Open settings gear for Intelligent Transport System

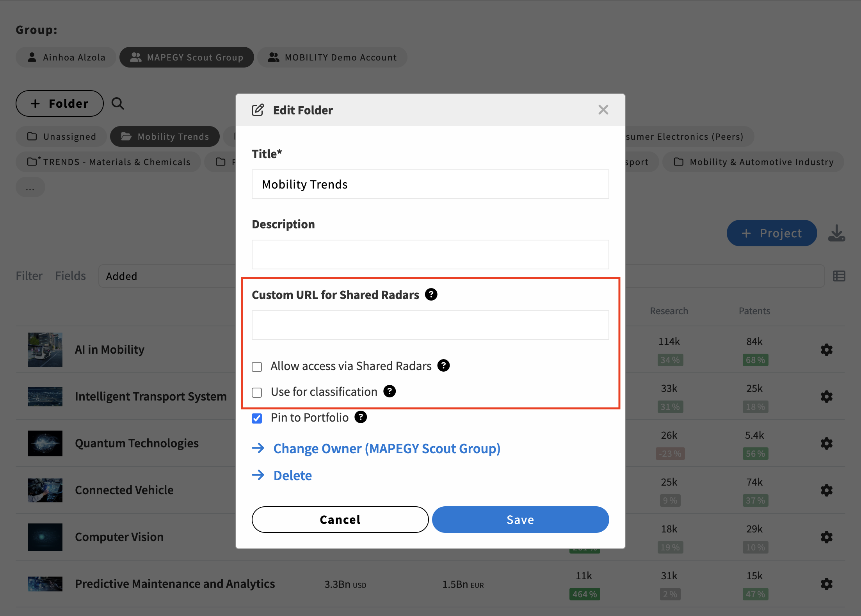[826, 397]
